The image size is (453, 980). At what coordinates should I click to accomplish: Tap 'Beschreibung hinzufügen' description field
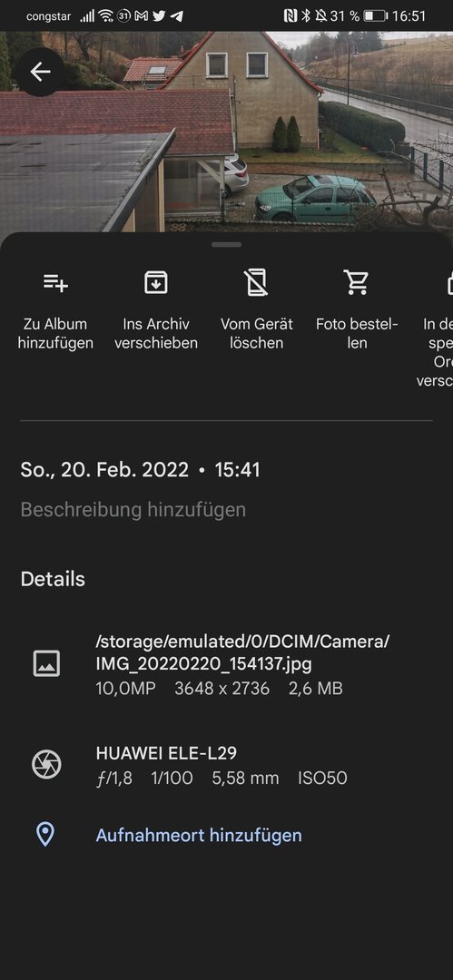(x=133, y=509)
